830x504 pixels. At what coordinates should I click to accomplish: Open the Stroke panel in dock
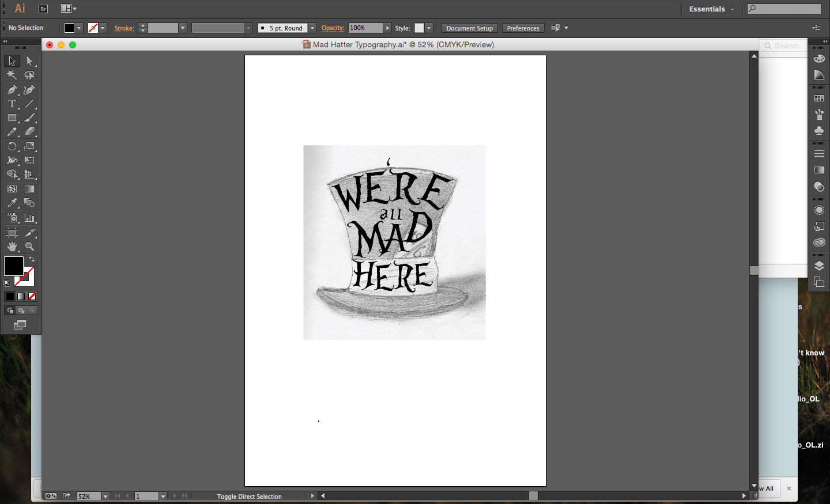click(819, 154)
